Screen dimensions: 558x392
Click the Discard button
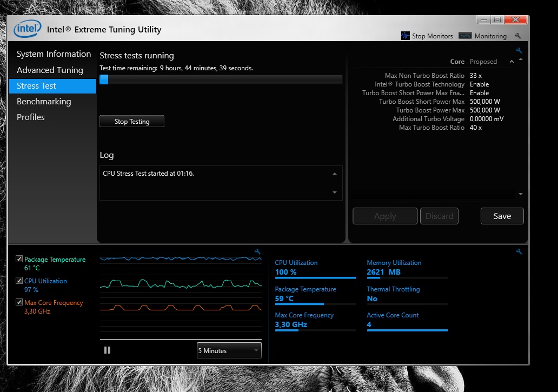439,216
